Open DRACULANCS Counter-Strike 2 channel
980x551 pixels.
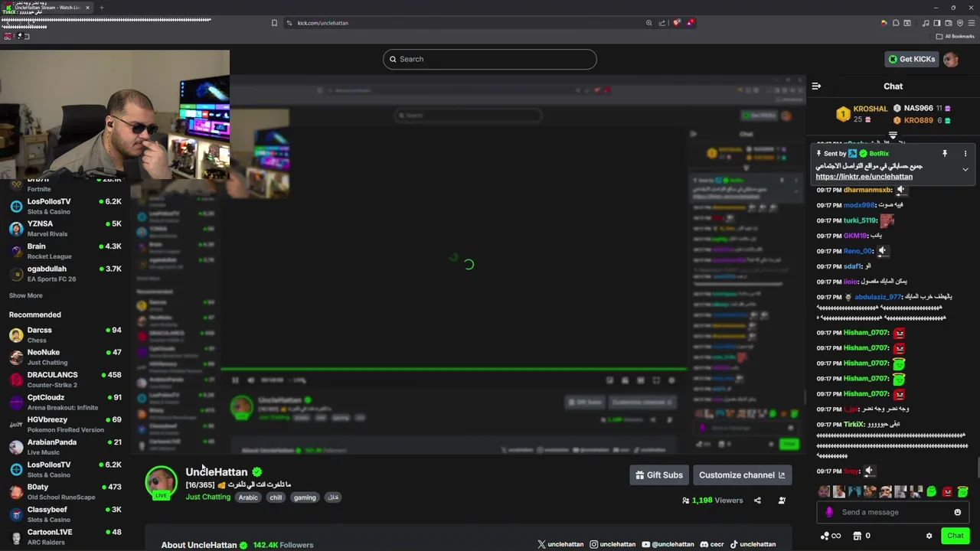coord(64,380)
